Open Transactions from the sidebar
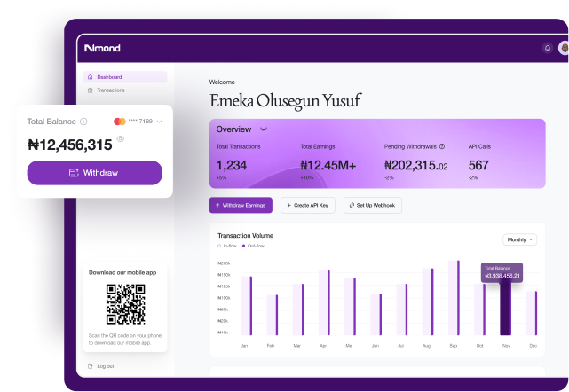Image resolution: width=569 pixels, height=392 pixels. [x=110, y=90]
